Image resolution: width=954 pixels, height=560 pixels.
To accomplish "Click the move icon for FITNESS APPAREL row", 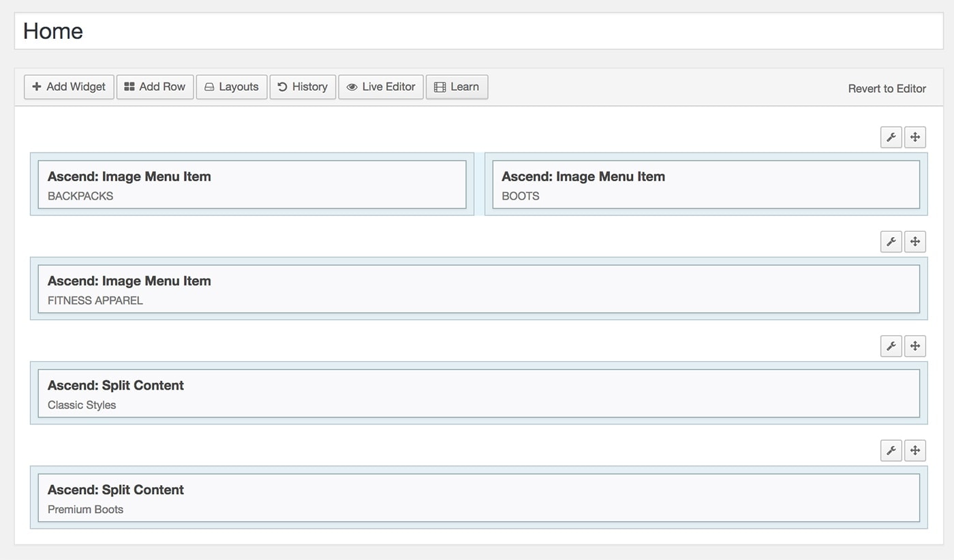I will pos(915,241).
